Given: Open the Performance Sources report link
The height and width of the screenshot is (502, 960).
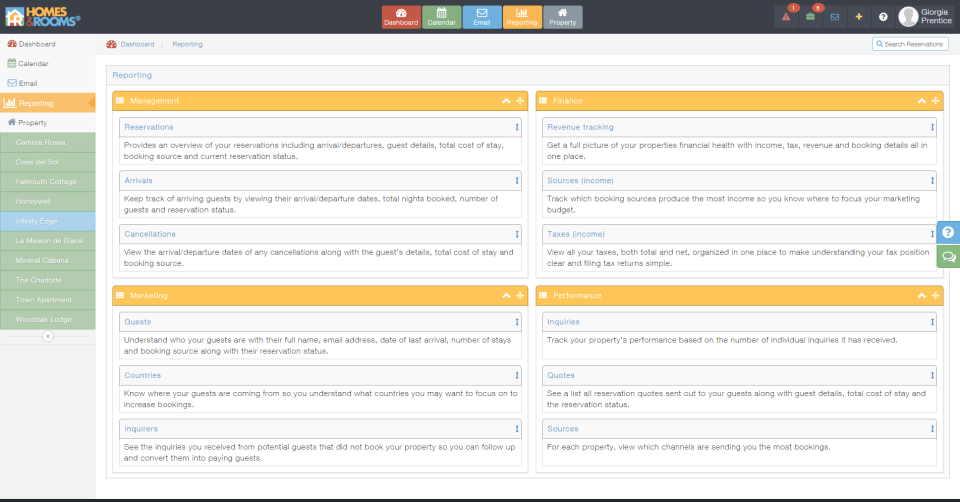Looking at the screenshot, I should tap(563, 429).
